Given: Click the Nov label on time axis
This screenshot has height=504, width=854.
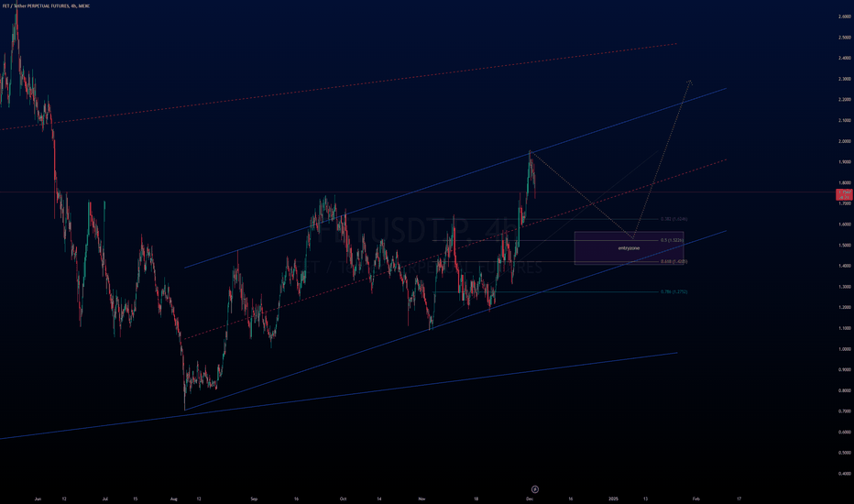Looking at the screenshot, I should (x=422, y=499).
